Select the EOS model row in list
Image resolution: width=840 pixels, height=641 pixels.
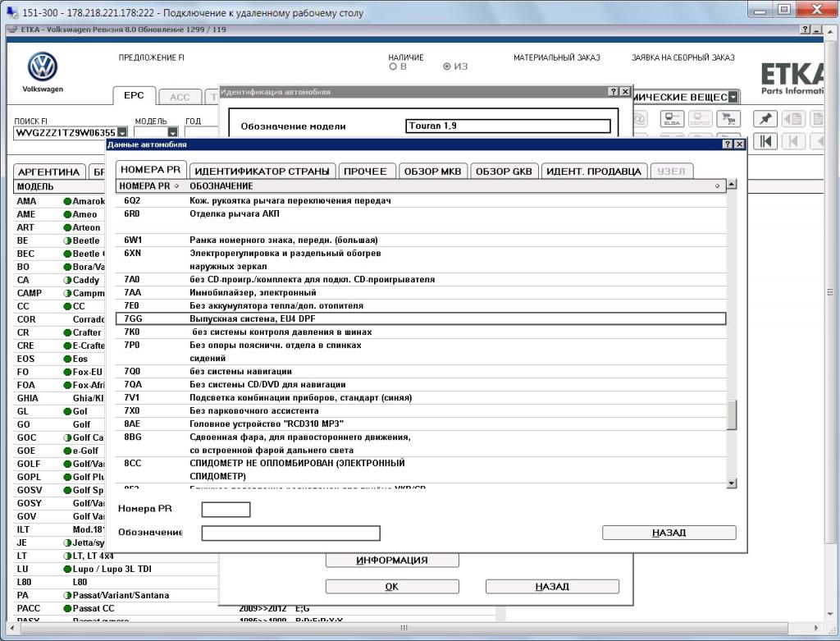pos(59,359)
